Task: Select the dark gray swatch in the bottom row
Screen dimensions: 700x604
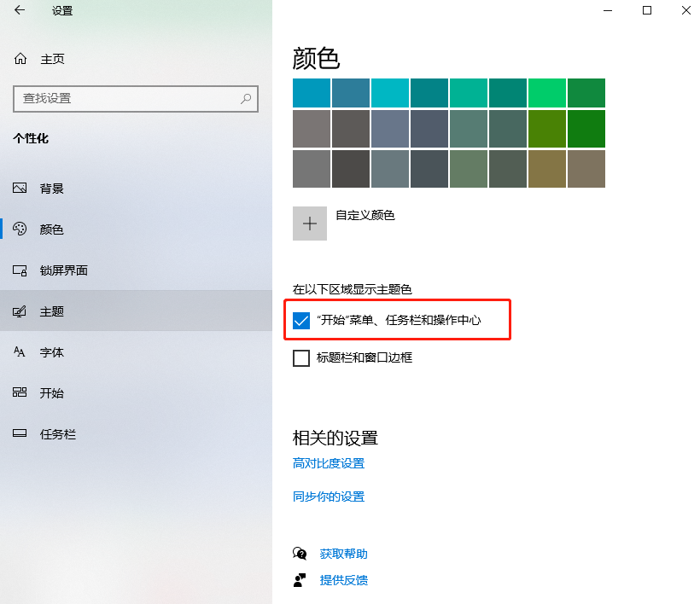Action: point(349,169)
